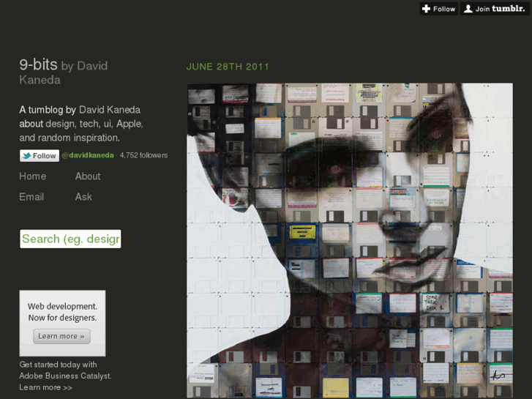
Task: Open the 9-bits blog title link
Action: tap(38, 64)
